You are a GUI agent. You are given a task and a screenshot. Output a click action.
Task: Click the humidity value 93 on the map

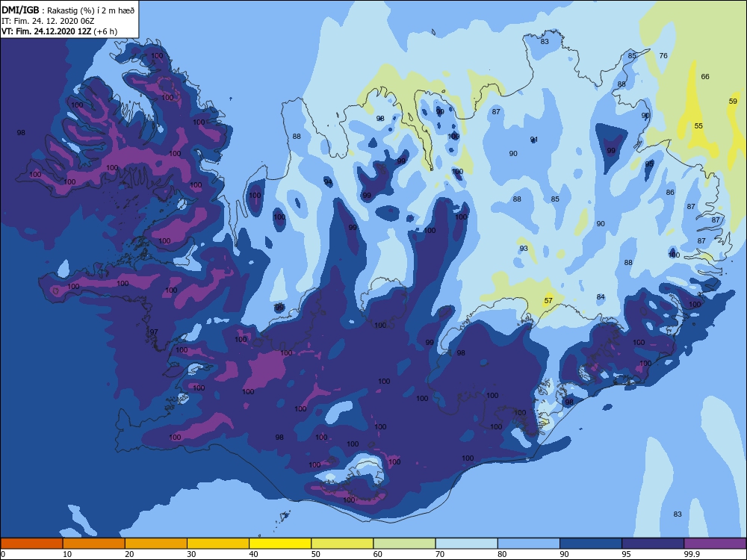click(524, 248)
